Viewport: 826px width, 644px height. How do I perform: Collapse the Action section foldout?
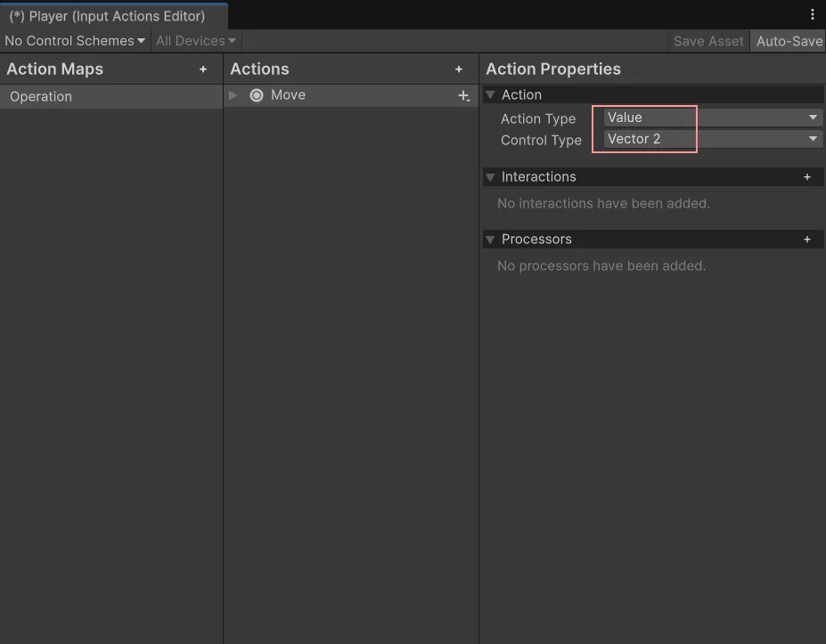click(x=490, y=95)
